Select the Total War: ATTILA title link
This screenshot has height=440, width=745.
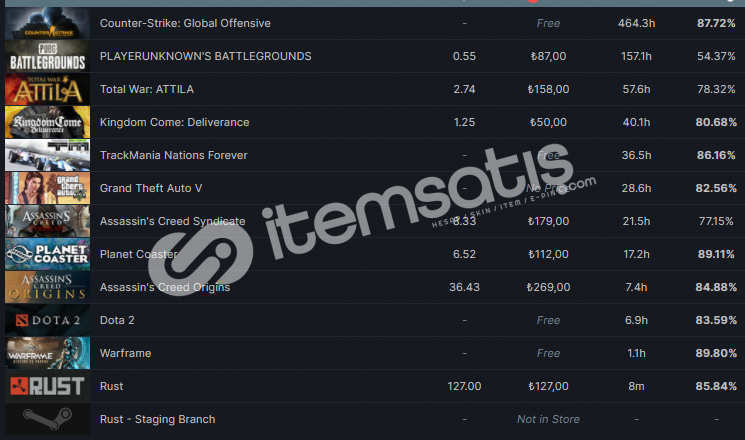(x=147, y=89)
